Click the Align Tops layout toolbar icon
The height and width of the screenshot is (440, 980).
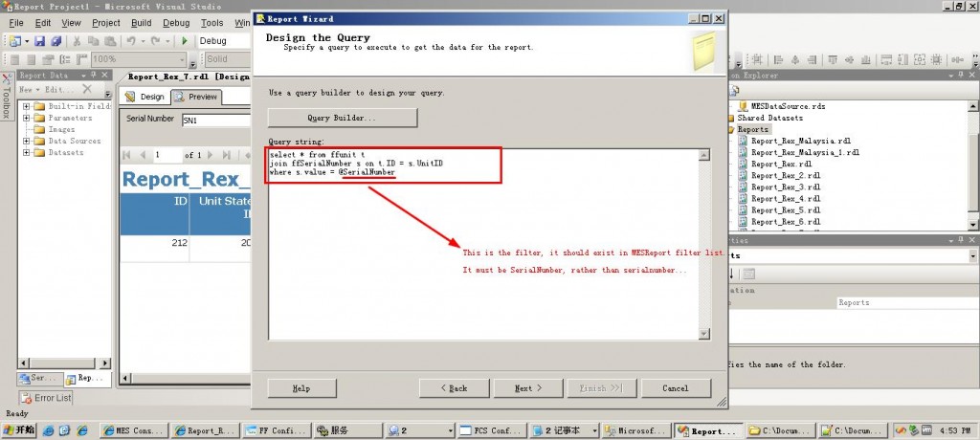tap(834, 60)
